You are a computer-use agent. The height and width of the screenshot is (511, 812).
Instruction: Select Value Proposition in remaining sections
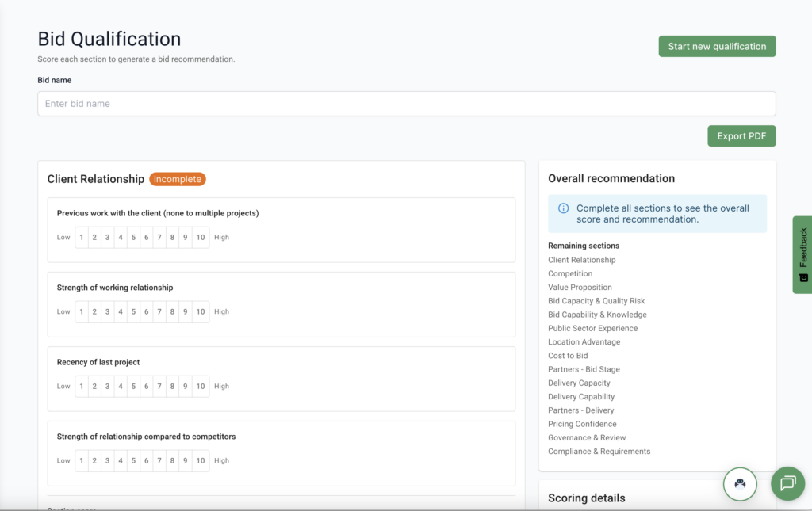click(580, 288)
